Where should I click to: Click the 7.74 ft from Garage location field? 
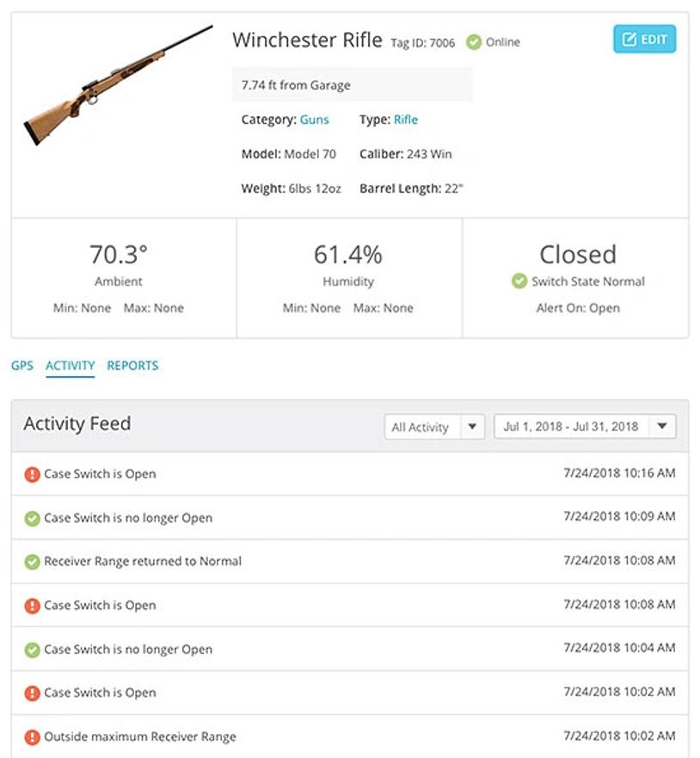[352, 85]
